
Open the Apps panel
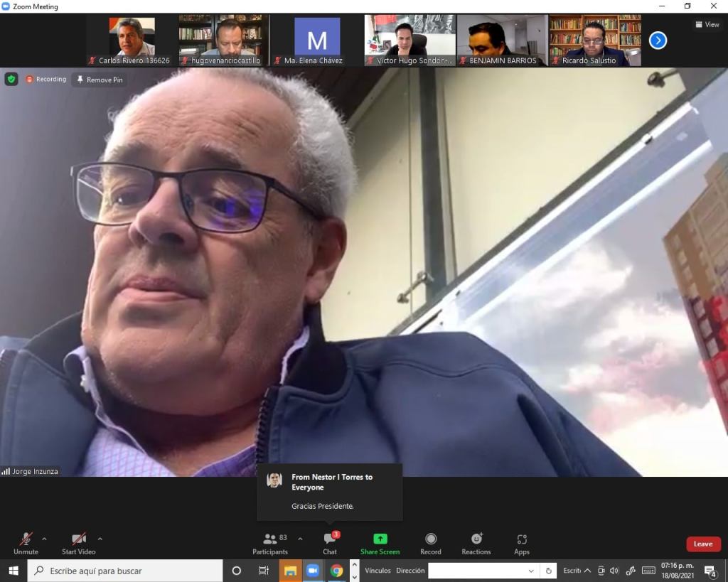[522, 540]
